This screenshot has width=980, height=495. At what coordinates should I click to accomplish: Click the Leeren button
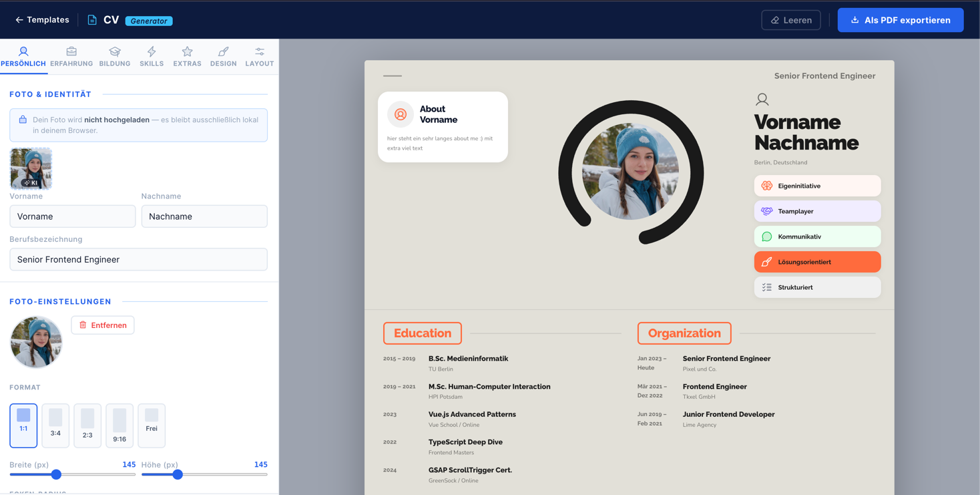(791, 20)
